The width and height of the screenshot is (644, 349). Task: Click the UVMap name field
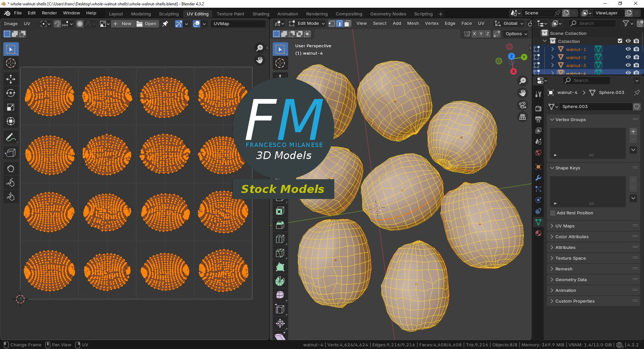pos(238,24)
